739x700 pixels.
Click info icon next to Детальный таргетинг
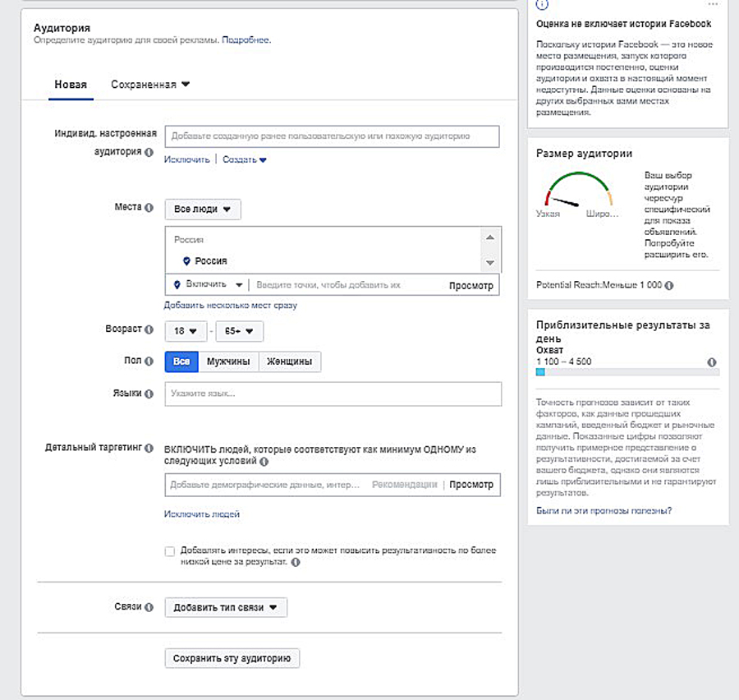pyautogui.click(x=149, y=448)
